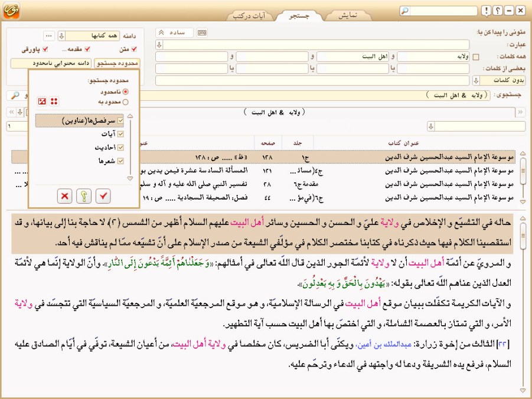This screenshot has height=399, width=532.
Task: Select the نامحدود radio option
Action: click(125, 91)
